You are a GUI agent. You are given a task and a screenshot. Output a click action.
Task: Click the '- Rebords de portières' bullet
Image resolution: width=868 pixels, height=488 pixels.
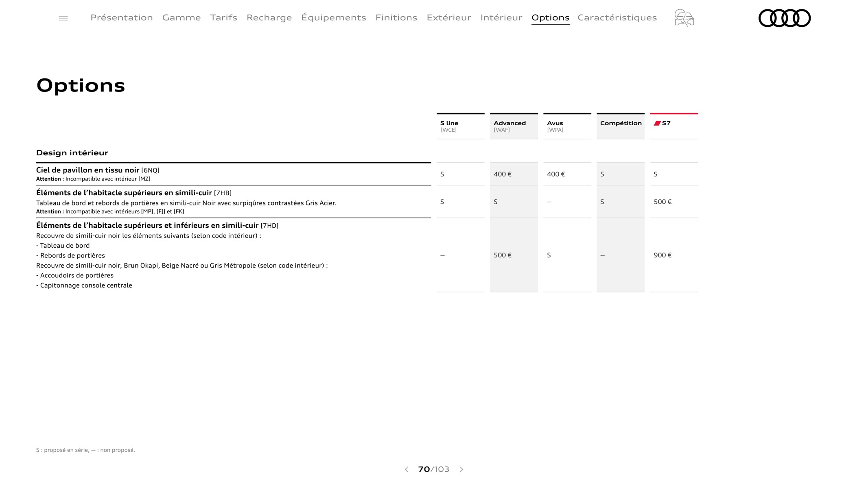click(70, 255)
